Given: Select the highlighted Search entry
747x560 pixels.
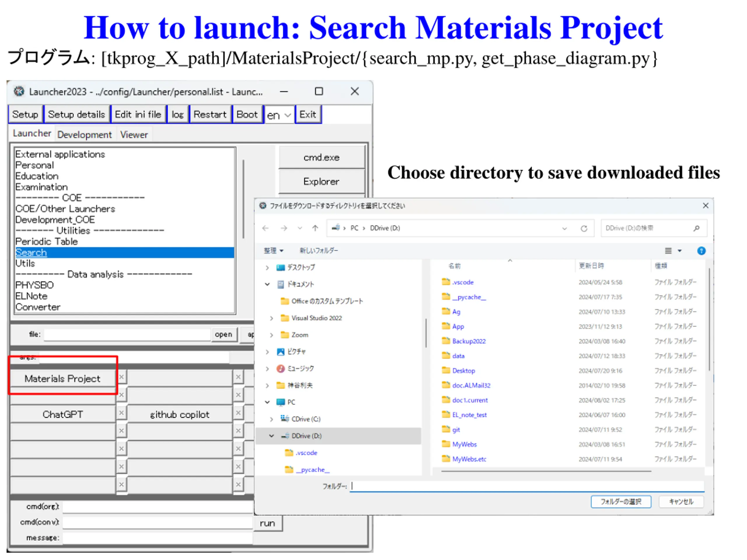Looking at the screenshot, I should click(x=125, y=253).
